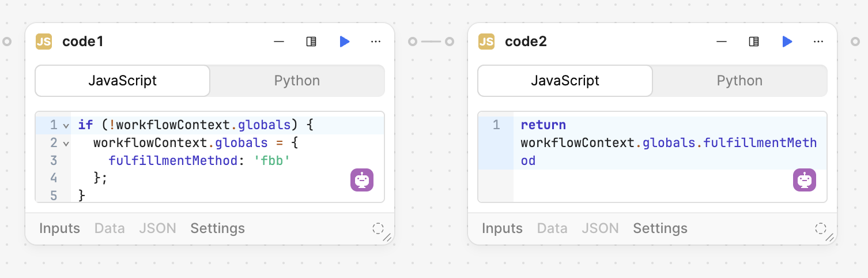This screenshot has height=278, width=868.
Task: Open Inputs tab in code2 block
Action: [502, 228]
